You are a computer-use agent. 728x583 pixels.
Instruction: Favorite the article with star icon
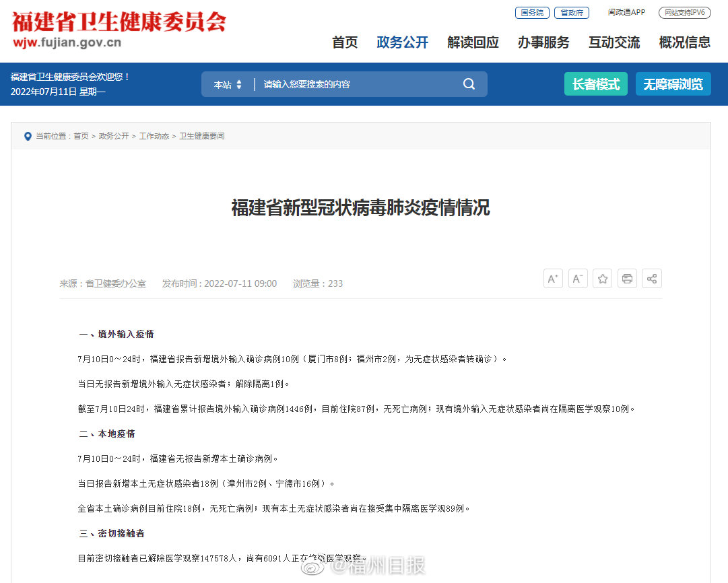[x=603, y=279]
